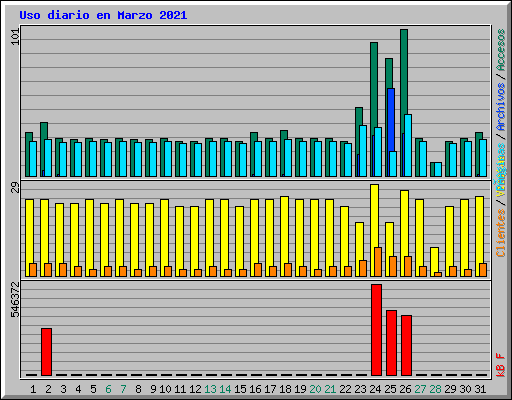Click the green weekend day 28 label
The width and height of the screenshot is (512, 400).
point(435,389)
